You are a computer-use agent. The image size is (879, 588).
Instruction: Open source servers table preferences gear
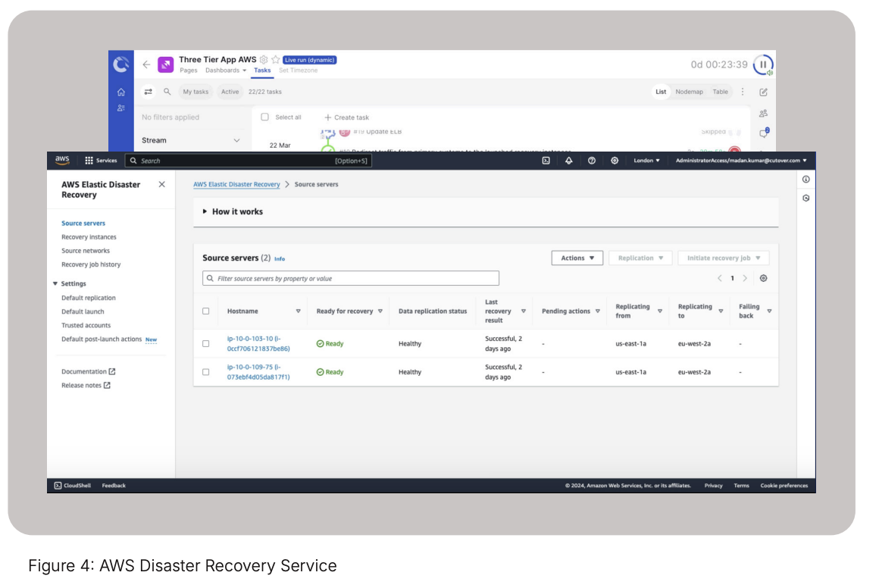[x=764, y=278]
